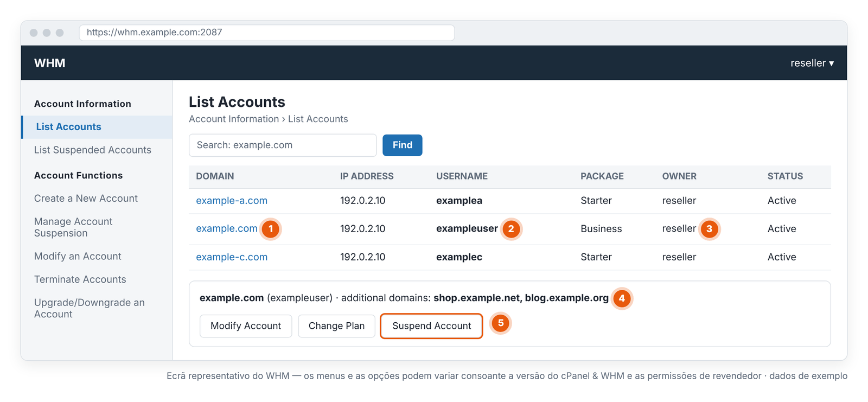The height and width of the screenshot is (402, 868).
Task: Click the WHM logo in header
Action: pos(49,63)
